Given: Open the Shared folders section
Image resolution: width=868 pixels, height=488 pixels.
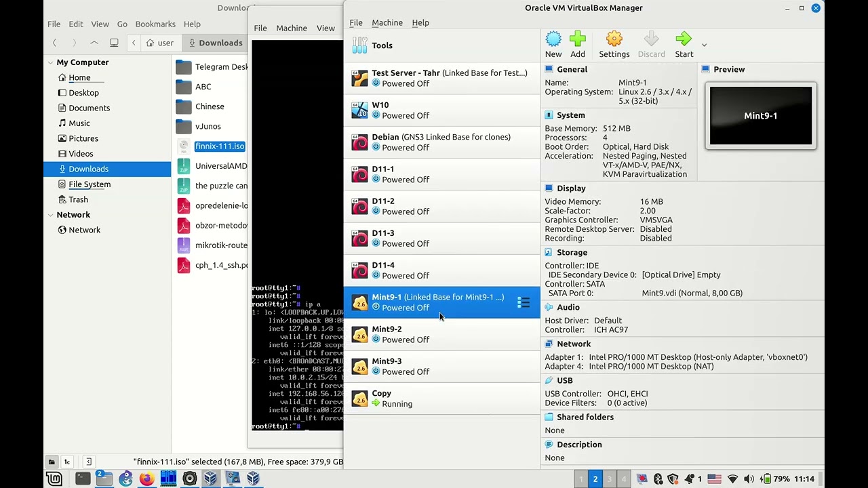Looking at the screenshot, I should pos(585,417).
